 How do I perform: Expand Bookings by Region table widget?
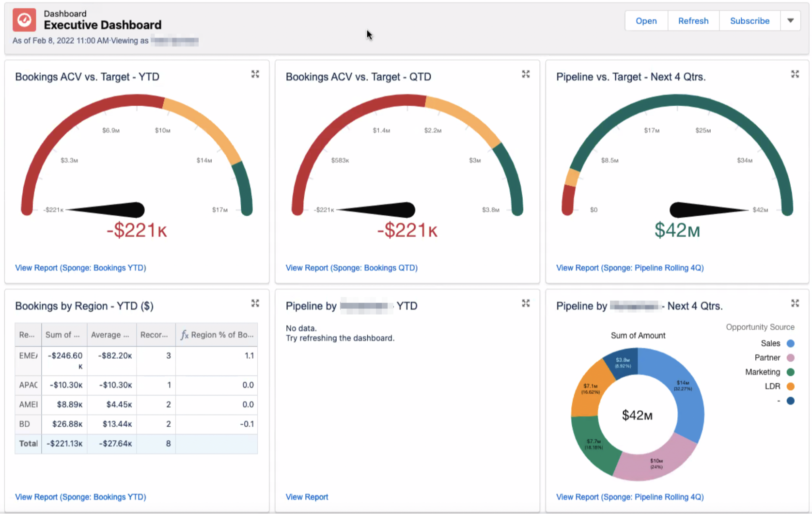coord(255,304)
